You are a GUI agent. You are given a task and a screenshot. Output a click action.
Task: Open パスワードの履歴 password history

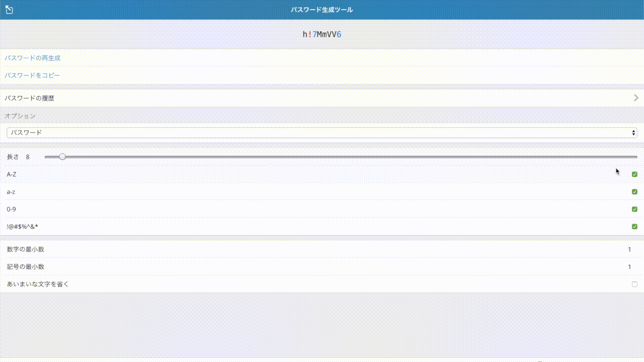pos(322,98)
